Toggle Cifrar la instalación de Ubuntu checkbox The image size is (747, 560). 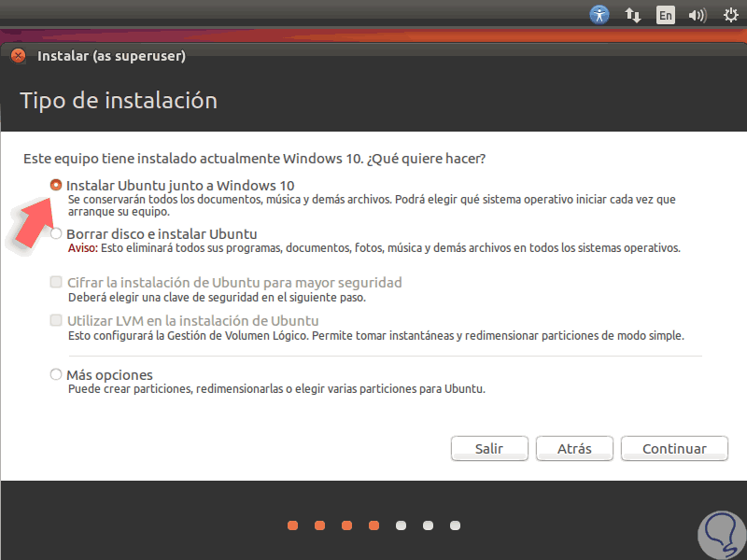pos(56,282)
